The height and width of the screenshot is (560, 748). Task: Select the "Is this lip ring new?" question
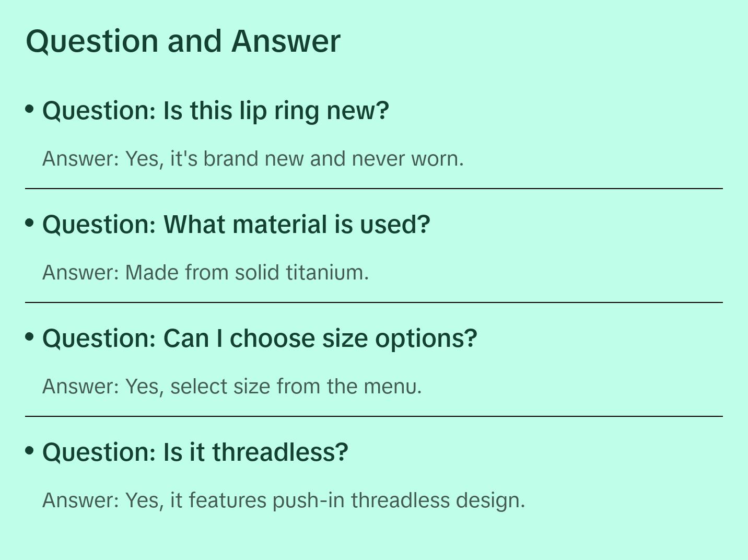216,111
